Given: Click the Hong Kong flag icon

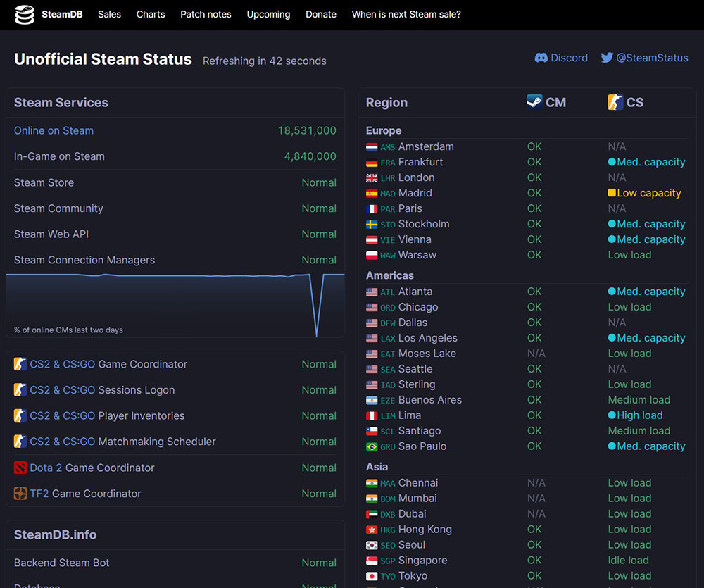Looking at the screenshot, I should [x=372, y=530].
